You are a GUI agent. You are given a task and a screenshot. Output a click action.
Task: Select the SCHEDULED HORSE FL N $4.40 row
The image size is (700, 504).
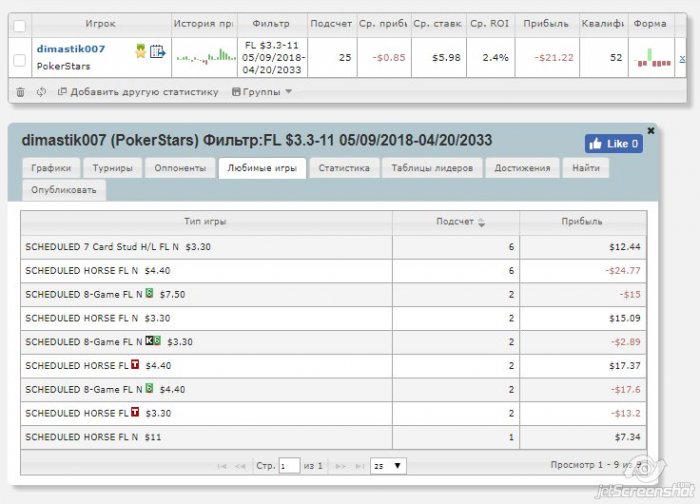pyautogui.click(x=333, y=271)
